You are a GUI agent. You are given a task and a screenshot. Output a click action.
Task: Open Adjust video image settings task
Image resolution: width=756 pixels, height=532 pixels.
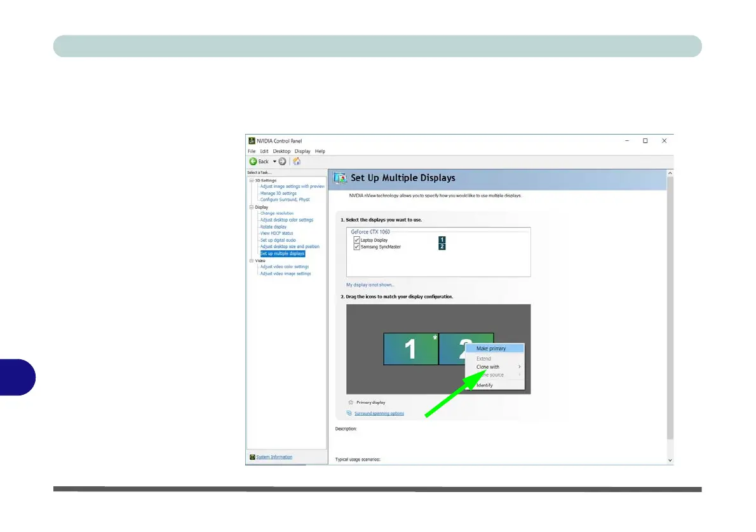(285, 274)
